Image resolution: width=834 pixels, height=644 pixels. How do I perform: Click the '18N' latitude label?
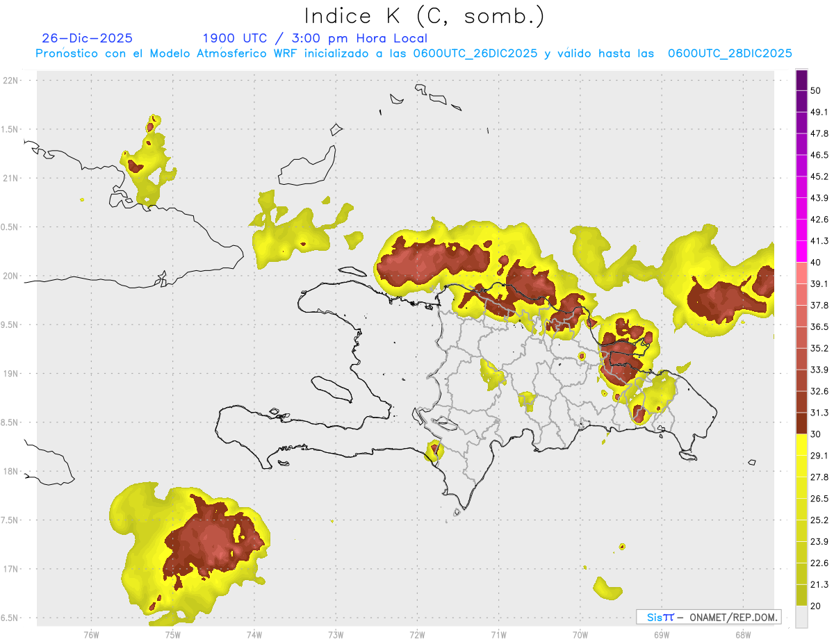click(11, 472)
